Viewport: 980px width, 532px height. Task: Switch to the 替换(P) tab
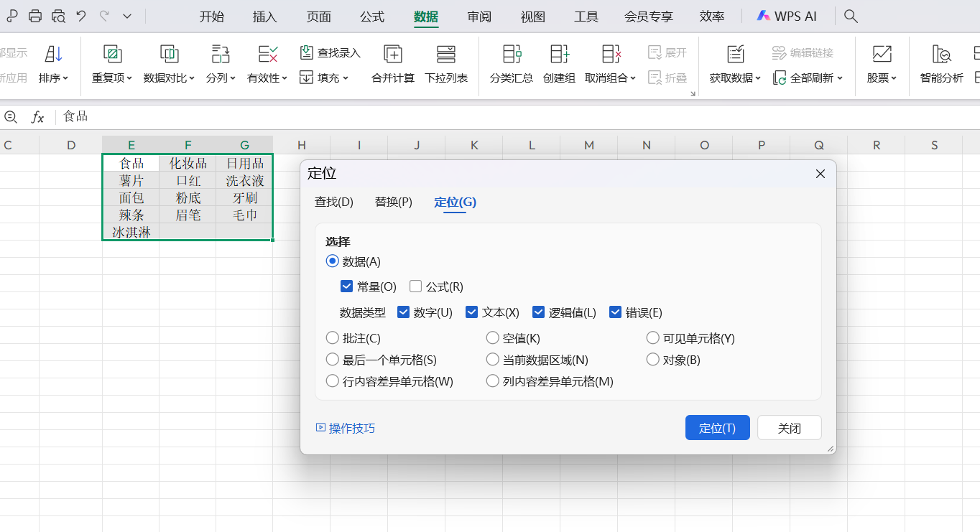pos(393,202)
